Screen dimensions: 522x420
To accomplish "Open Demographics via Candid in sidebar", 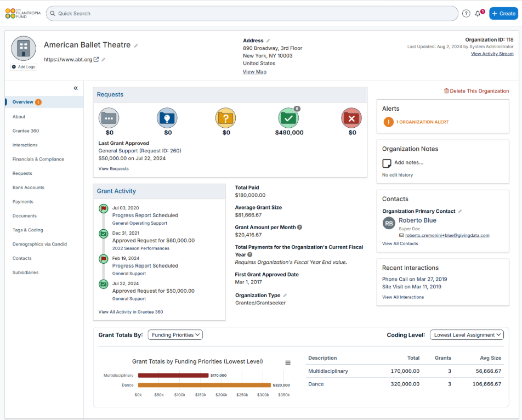I will pos(39,245).
